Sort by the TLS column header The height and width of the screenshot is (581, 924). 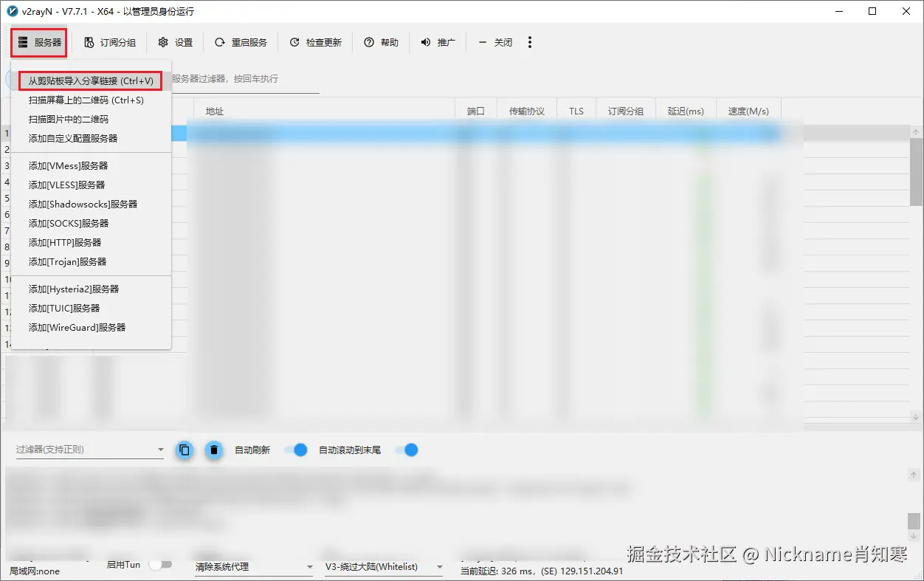click(576, 111)
